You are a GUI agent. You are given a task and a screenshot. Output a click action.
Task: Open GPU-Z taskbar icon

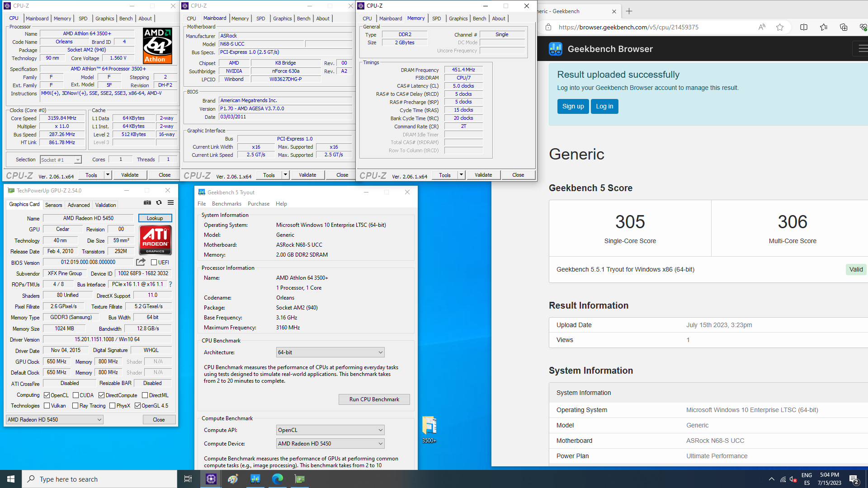click(300, 479)
